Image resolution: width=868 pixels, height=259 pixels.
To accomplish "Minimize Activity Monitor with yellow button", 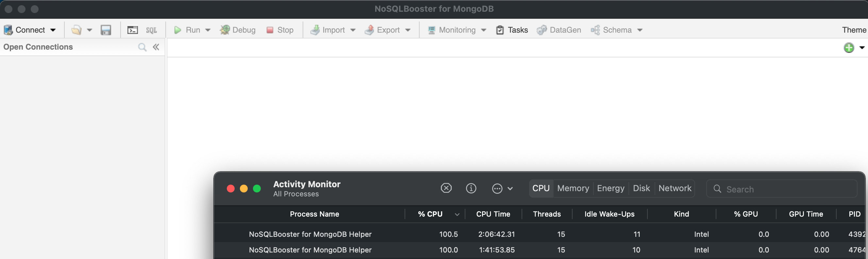I will [x=243, y=189].
